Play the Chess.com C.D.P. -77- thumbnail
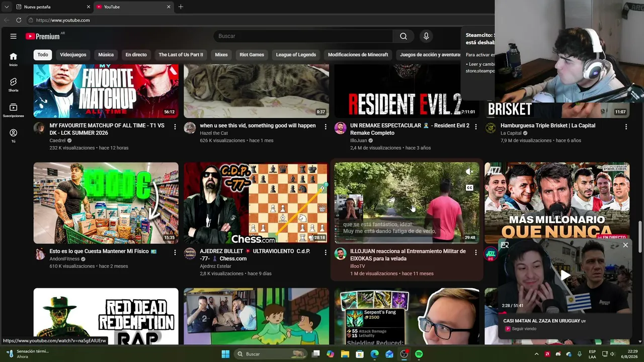644x362 pixels. click(257, 203)
